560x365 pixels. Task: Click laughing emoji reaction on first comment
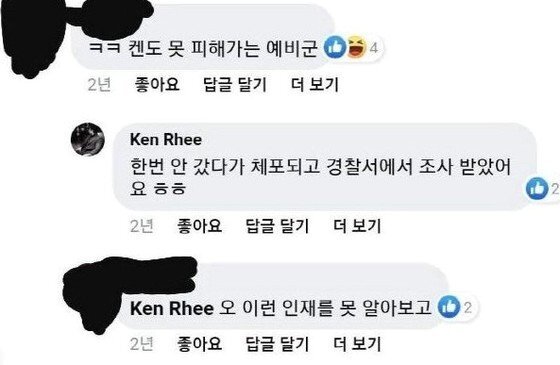coord(357,48)
